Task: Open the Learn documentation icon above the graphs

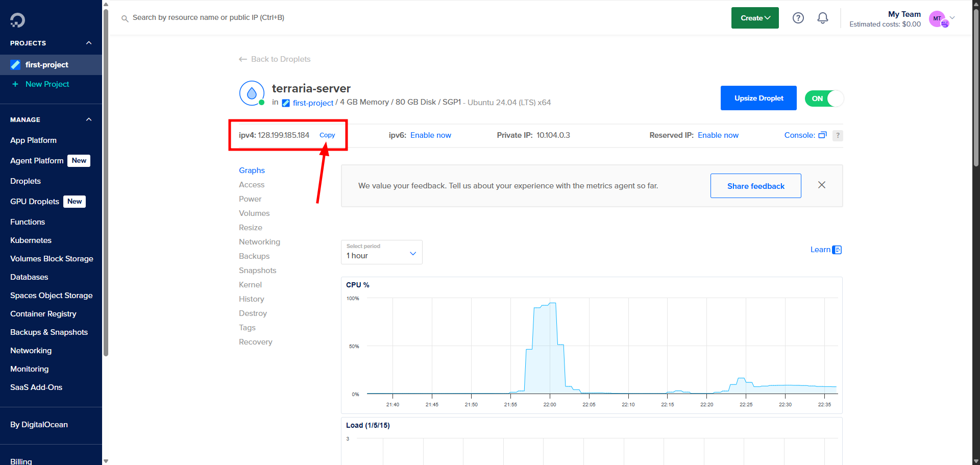Action: click(837, 250)
